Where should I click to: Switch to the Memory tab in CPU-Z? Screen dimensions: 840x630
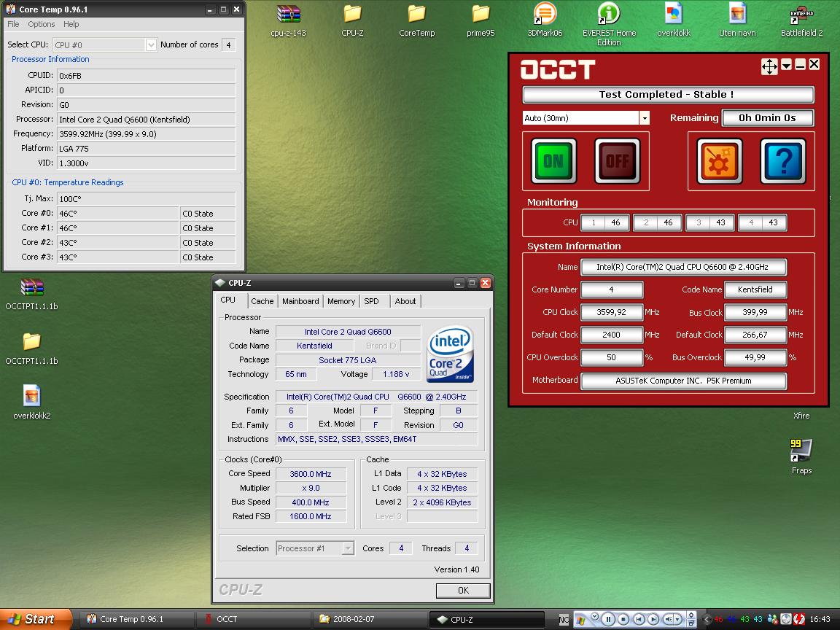click(x=341, y=301)
